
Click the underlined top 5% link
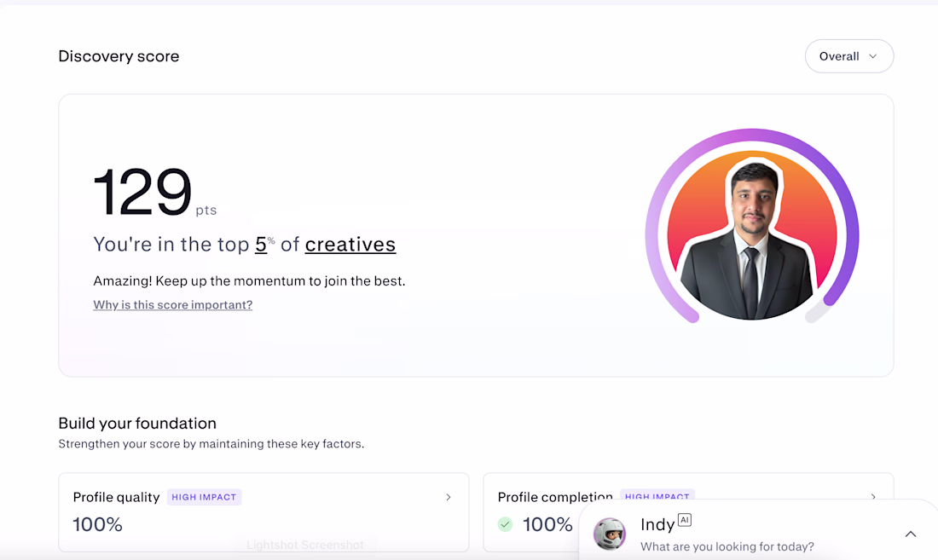[261, 245]
